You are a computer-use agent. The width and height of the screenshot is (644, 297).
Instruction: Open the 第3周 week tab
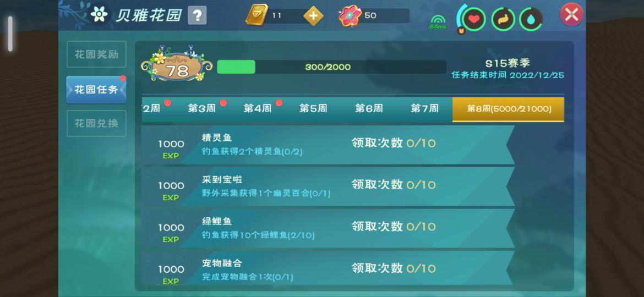point(201,109)
